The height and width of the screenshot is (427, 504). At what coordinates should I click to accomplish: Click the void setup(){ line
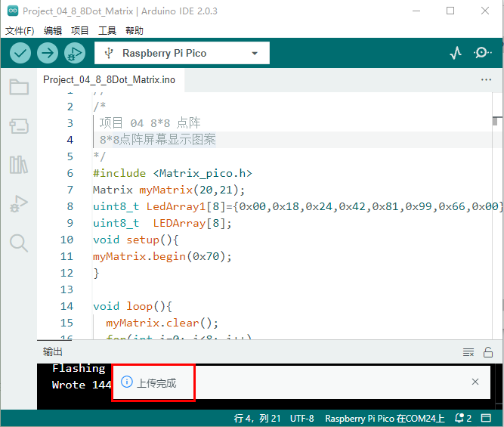tap(136, 240)
